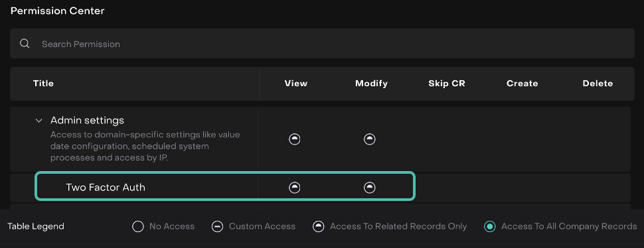Click the Admin settings description text
Image resolution: width=644 pixels, height=248 pixels.
click(x=145, y=147)
